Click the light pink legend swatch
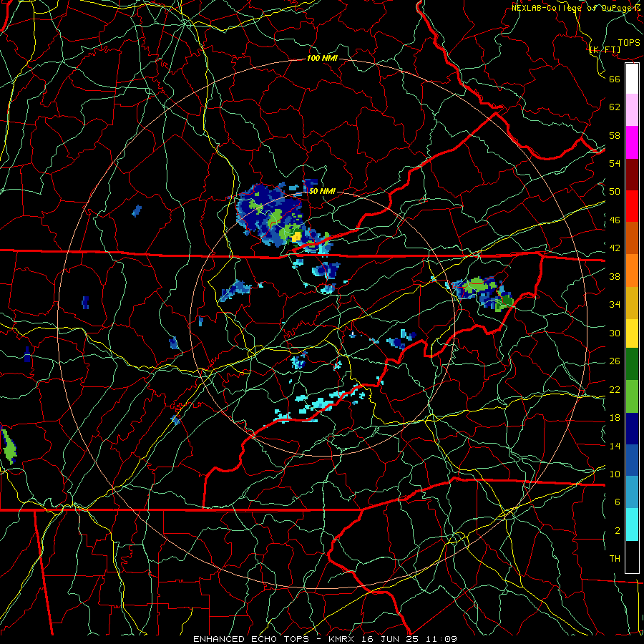The image size is (644, 644). point(632,110)
